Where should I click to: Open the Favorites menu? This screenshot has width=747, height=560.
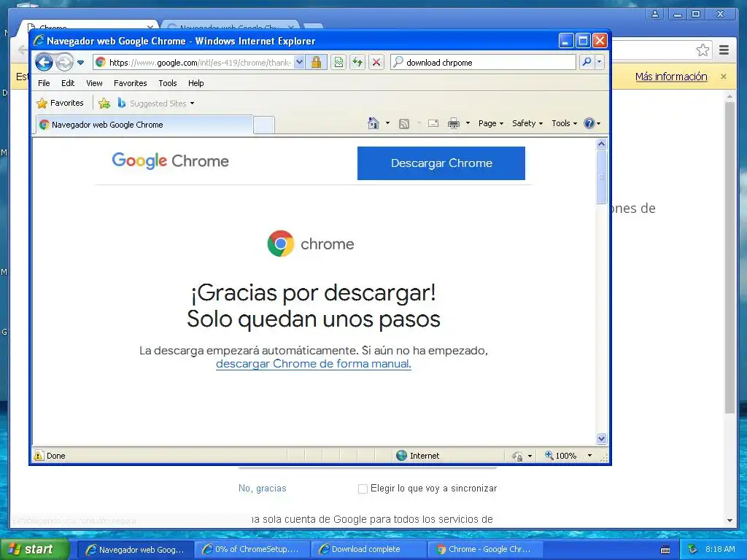tap(130, 83)
